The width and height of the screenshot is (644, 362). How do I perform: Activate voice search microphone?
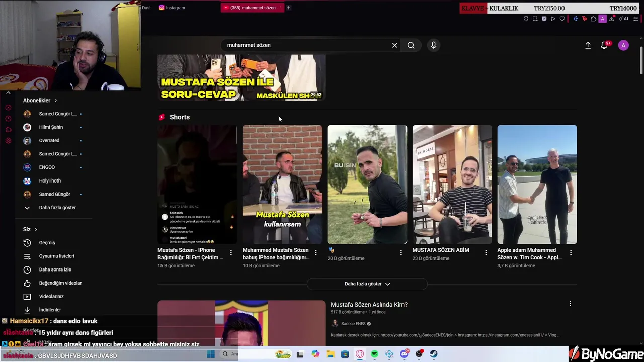coord(434,45)
